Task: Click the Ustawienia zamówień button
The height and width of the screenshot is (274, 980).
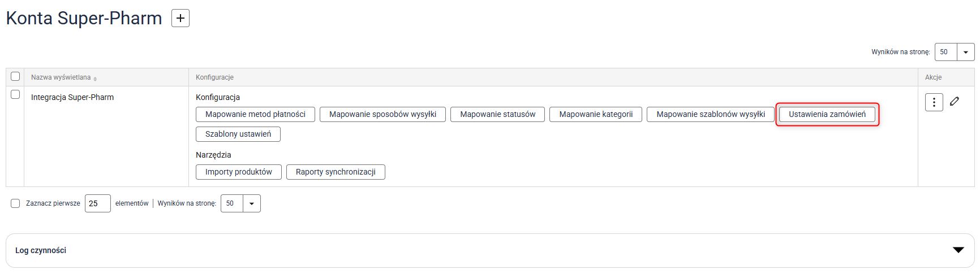Action: click(827, 115)
